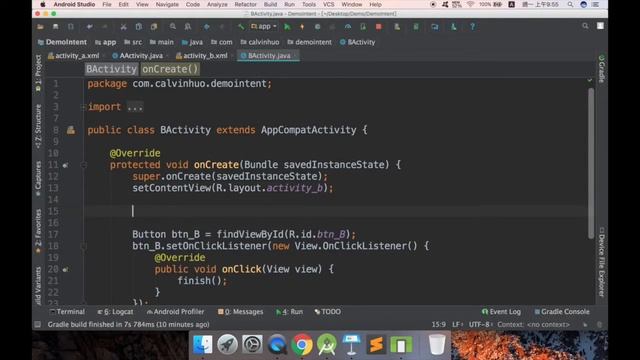Open the VCS menu
640x360 pixels.
pyautogui.click(x=329, y=4)
